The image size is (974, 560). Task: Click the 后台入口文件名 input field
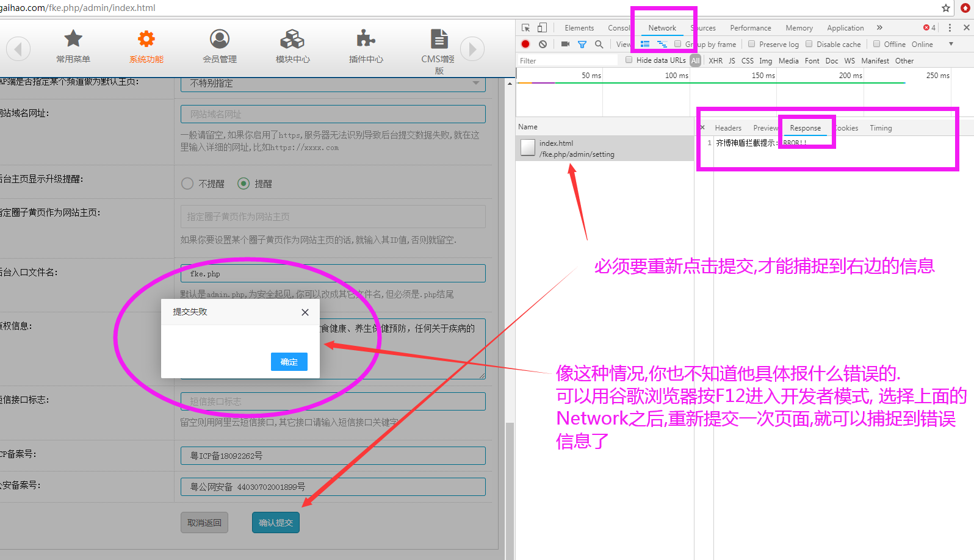(x=333, y=274)
